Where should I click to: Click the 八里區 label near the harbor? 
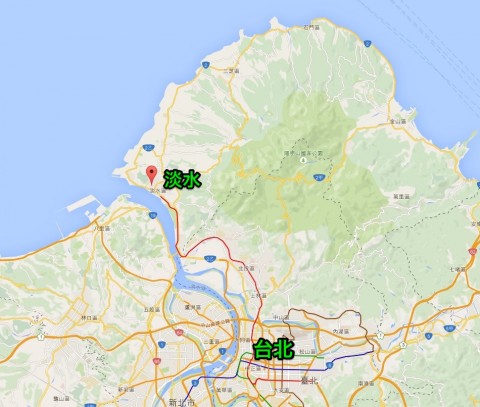[102, 229]
